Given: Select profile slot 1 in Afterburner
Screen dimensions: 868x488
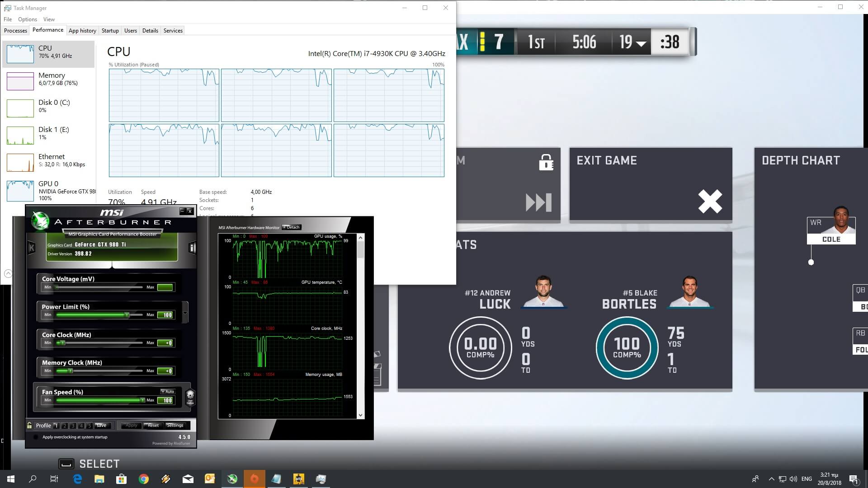Looking at the screenshot, I should tap(56, 426).
